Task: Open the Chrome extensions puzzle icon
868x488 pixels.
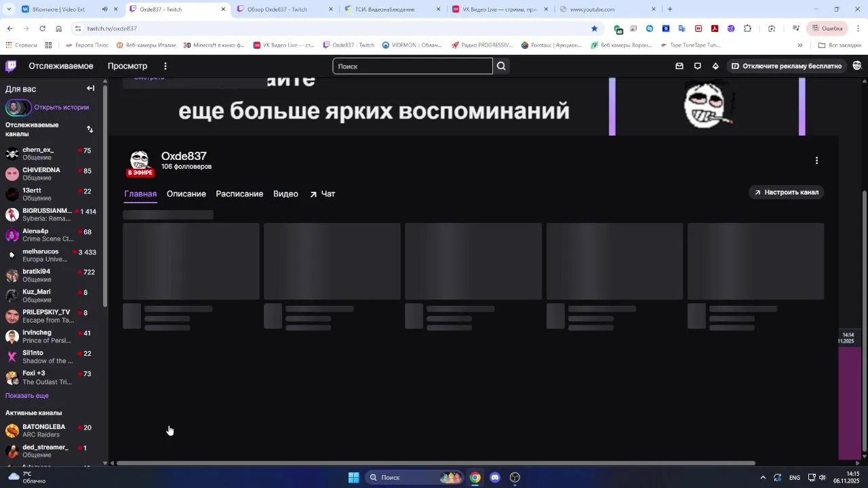Action: pos(747,28)
